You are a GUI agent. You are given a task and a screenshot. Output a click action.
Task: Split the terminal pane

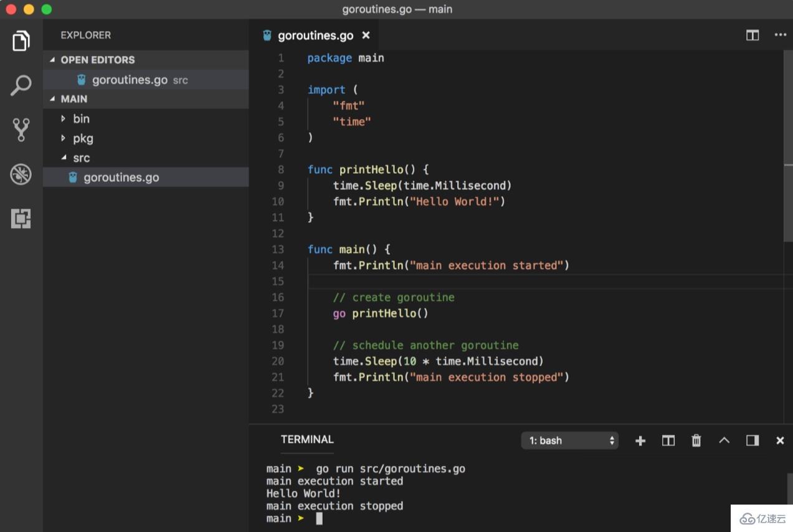click(668, 441)
